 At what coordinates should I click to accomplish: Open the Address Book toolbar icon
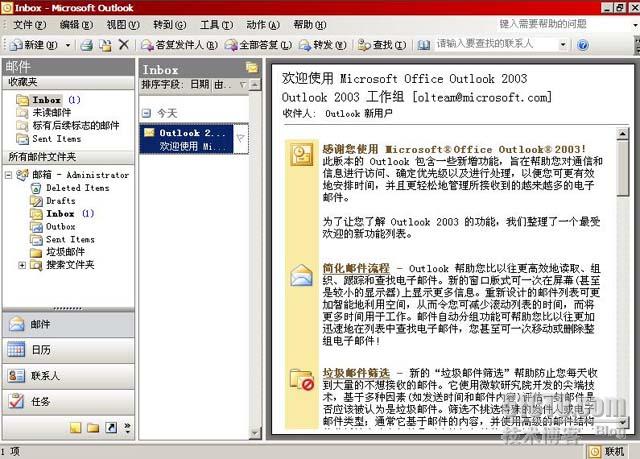(x=422, y=45)
